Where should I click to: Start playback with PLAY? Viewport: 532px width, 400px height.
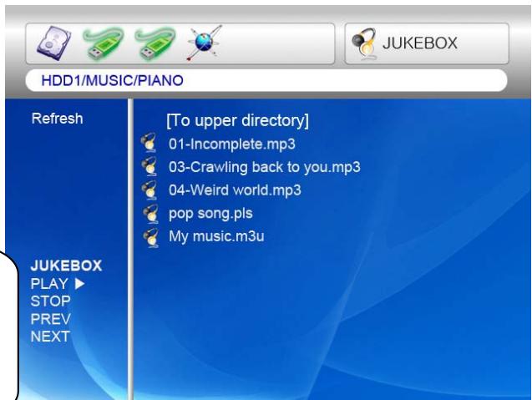click(x=58, y=284)
